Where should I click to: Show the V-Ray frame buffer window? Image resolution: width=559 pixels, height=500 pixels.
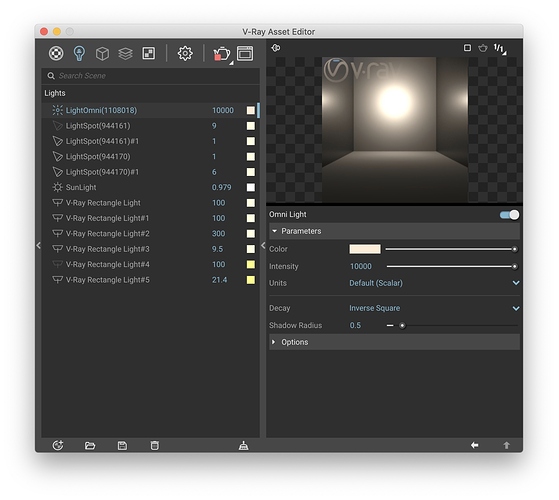245,53
